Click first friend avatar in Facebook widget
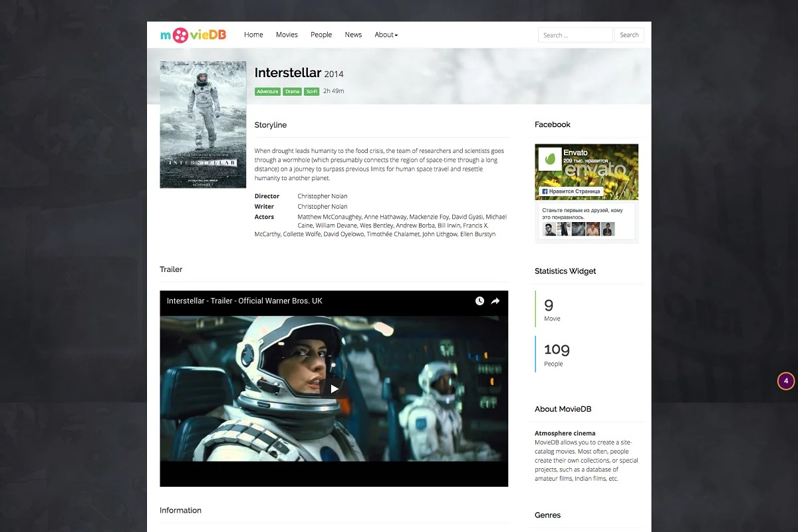 click(x=549, y=229)
